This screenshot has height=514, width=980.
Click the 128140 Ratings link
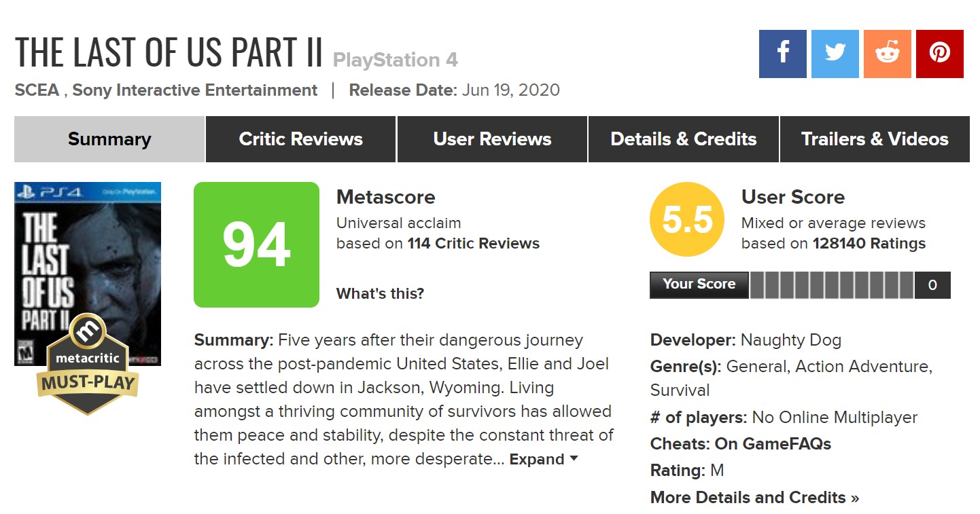(869, 244)
